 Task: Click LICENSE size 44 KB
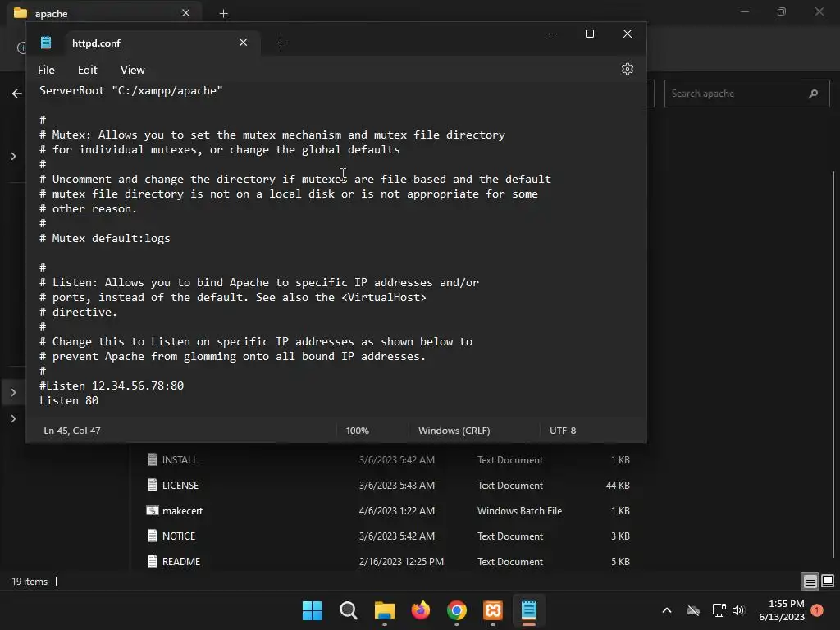pyautogui.click(x=618, y=486)
